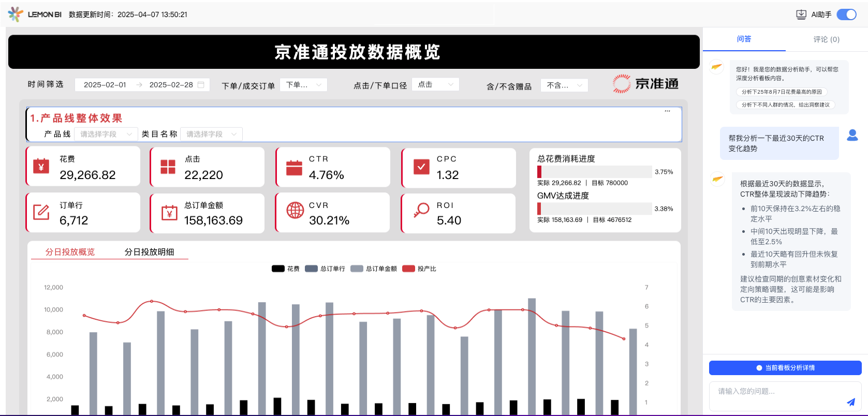Open the 评论 (0) tab
This screenshot has height=416, width=868.
(x=826, y=39)
